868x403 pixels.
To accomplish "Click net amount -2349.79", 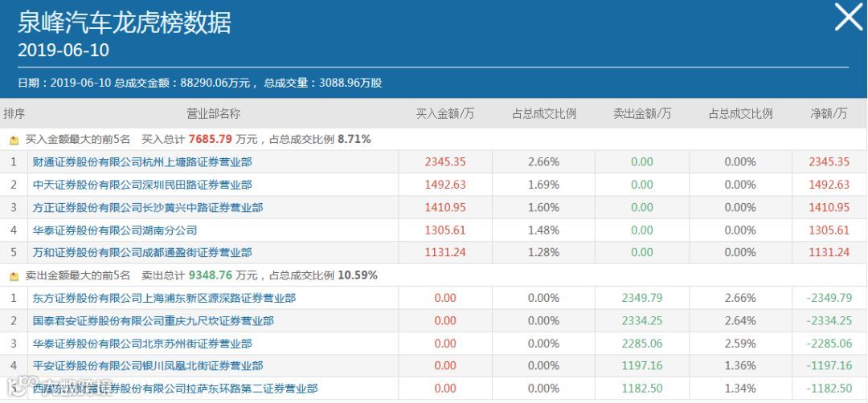I will pos(829,298).
